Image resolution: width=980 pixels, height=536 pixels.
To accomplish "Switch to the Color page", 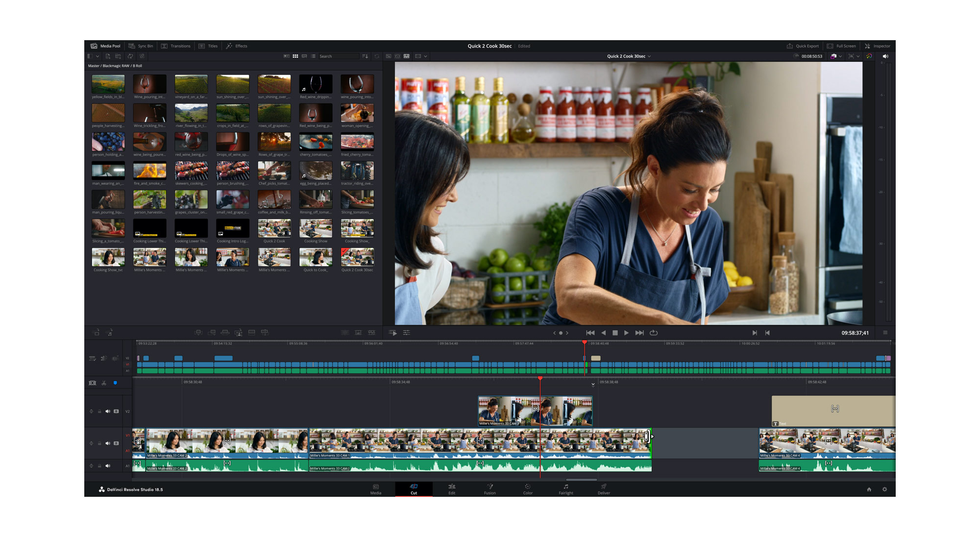I will pos(527,489).
